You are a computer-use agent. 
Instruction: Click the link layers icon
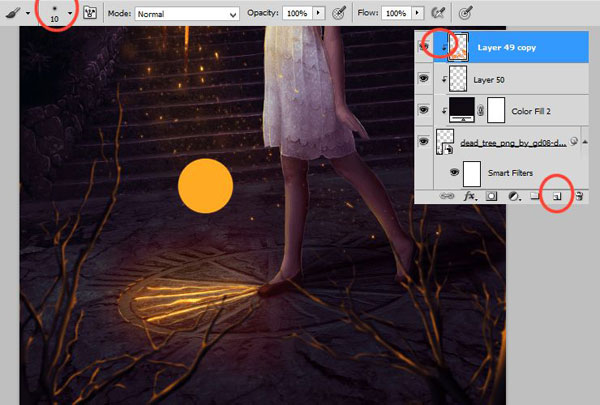click(x=447, y=196)
